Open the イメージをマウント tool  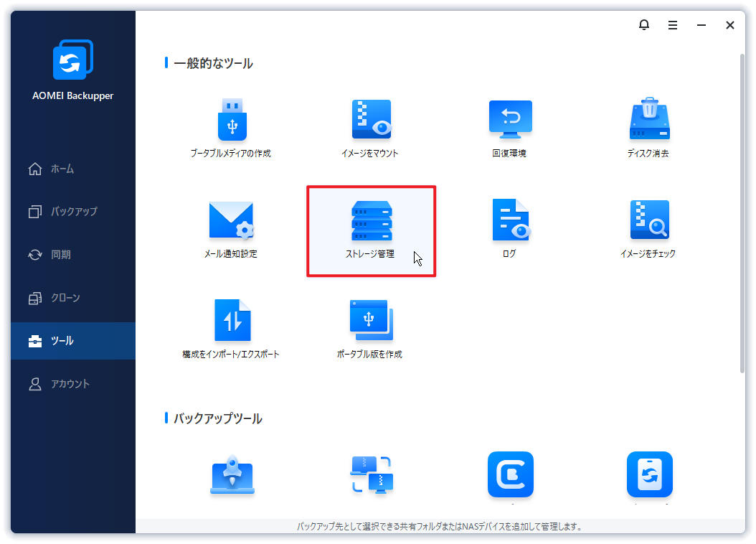point(370,128)
